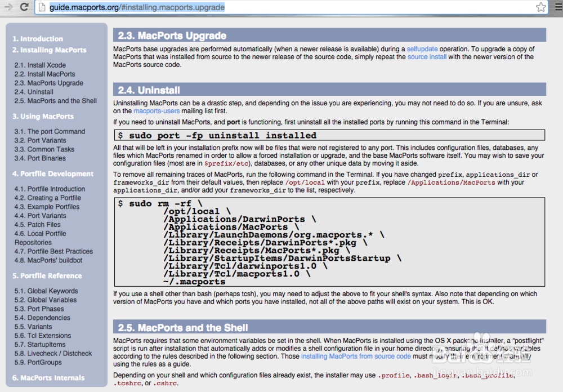This screenshot has height=392, width=563.
Task: Click the browser forward arrow
Action: (x=8, y=7)
